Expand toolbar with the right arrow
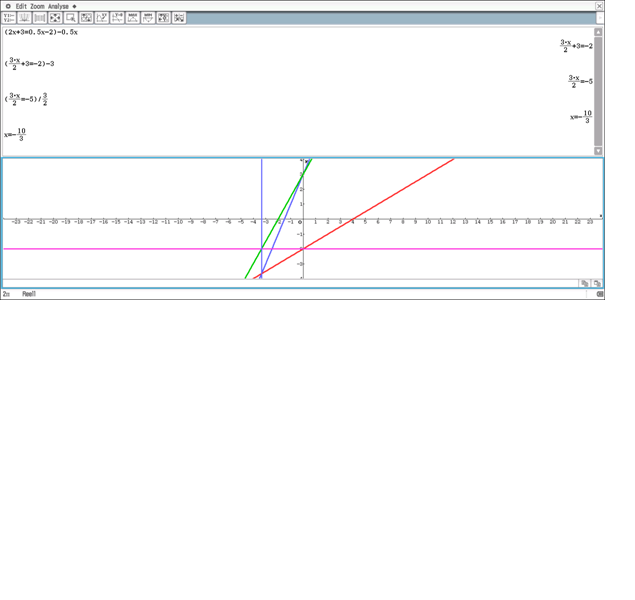Viewport: 635px width, 600px height. click(600, 18)
